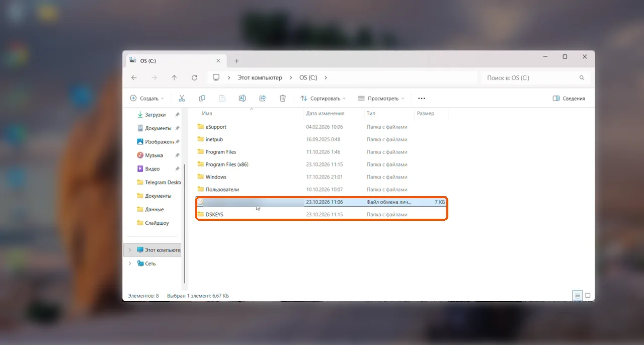This screenshot has width=644, height=345.
Task: Expand the Сеть tree node
Action: click(x=130, y=264)
